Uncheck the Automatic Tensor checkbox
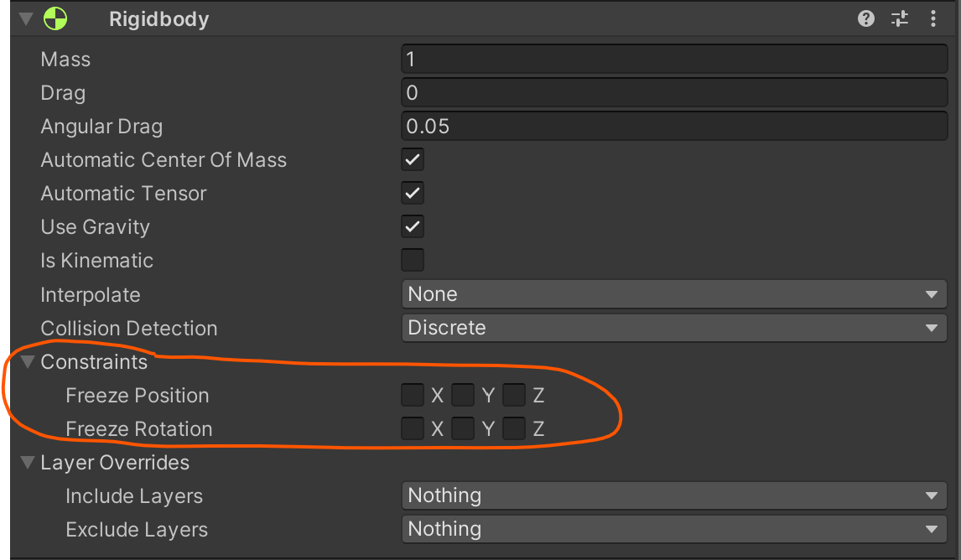 (413, 193)
